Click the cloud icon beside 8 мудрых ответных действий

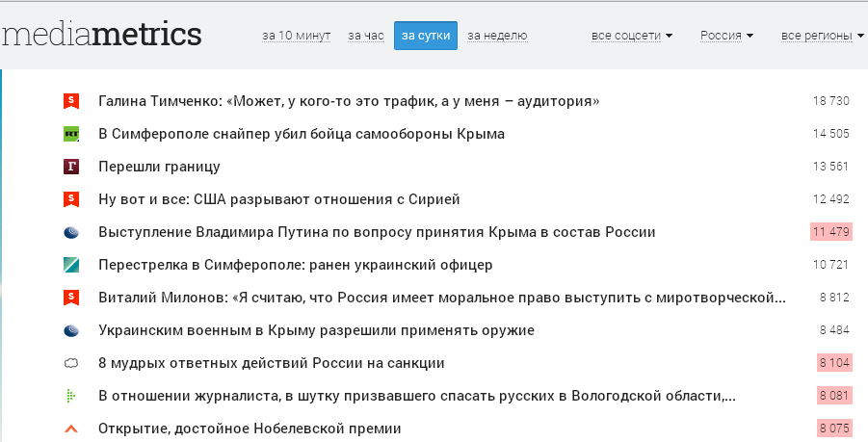(x=70, y=364)
